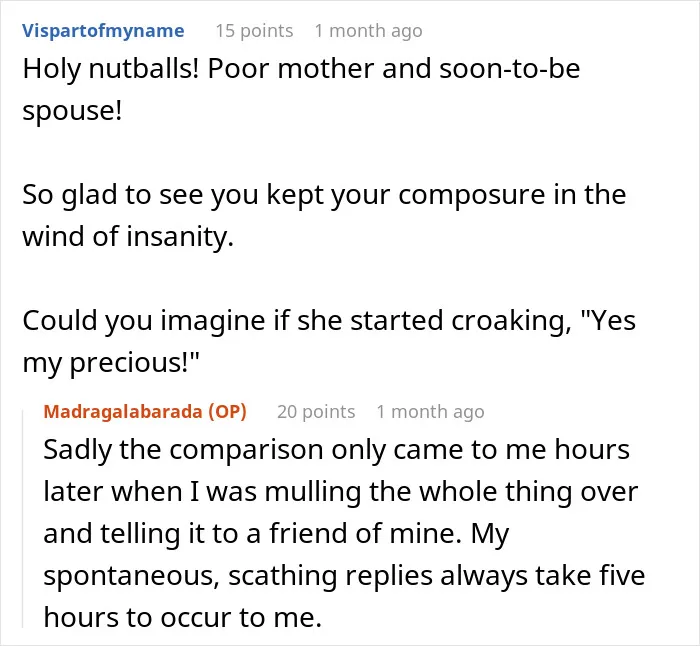Click the line reading wind of insanity

point(128,236)
